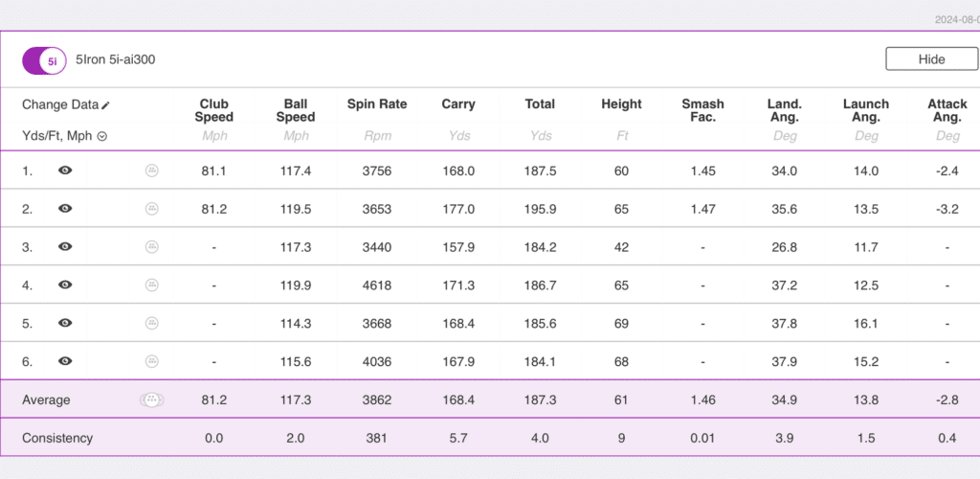The width and height of the screenshot is (980, 479).
Task: Click the icon in the Average row
Action: coord(151,400)
